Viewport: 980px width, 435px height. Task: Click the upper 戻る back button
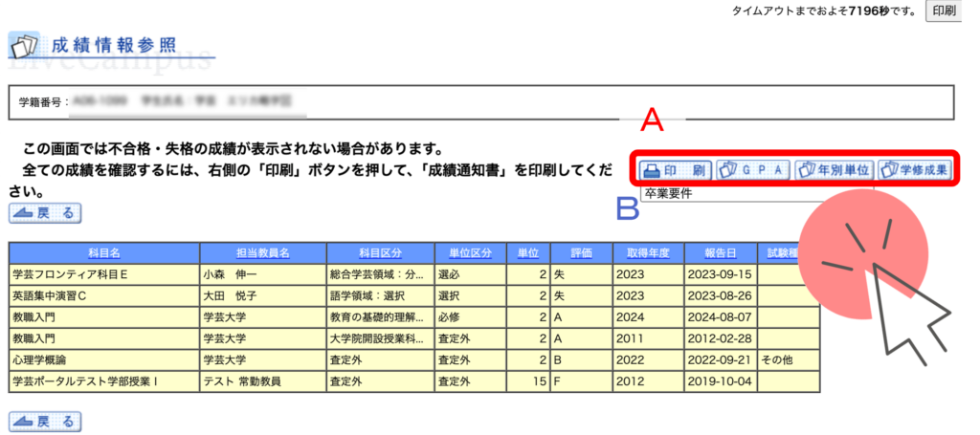click(x=45, y=213)
